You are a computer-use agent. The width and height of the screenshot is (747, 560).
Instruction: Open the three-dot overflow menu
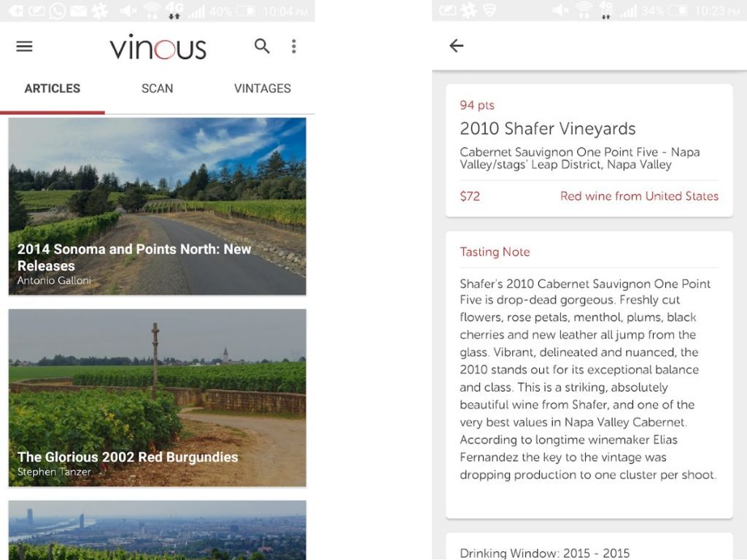[x=294, y=46]
